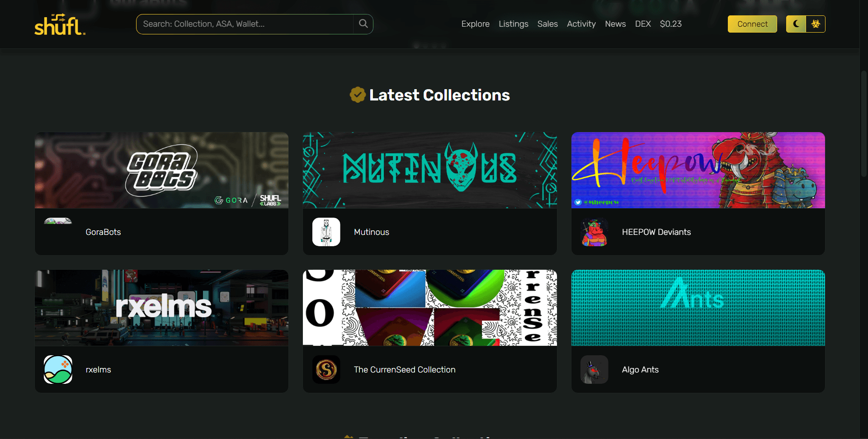
Task: Open the GoraBots collection name
Action: 103,232
